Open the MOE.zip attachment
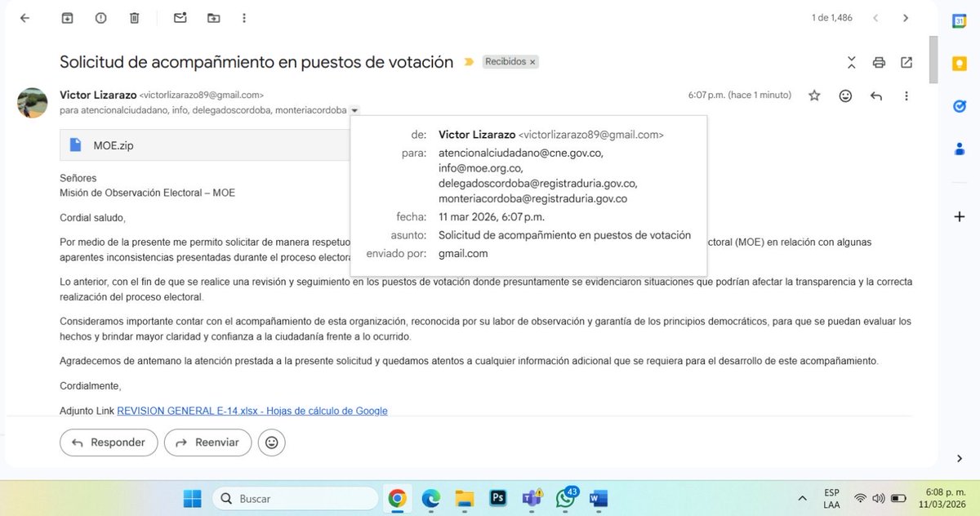This screenshot has height=516, width=980. pyautogui.click(x=204, y=145)
